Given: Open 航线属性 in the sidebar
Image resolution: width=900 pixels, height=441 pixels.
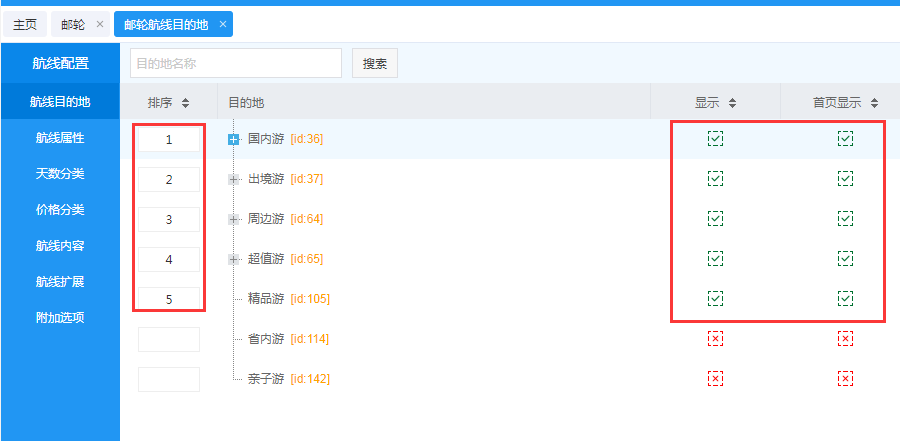Looking at the screenshot, I should click(60, 138).
